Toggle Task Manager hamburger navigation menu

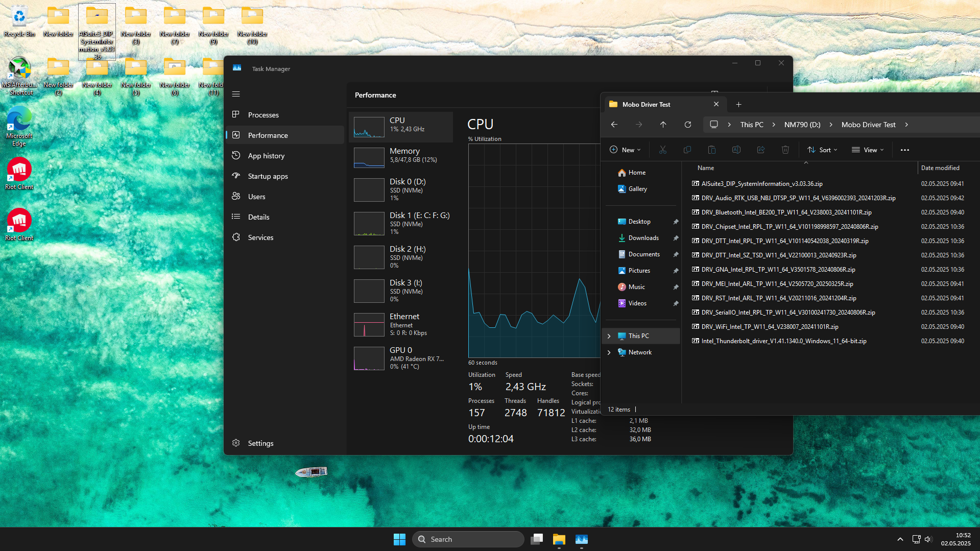pos(236,94)
